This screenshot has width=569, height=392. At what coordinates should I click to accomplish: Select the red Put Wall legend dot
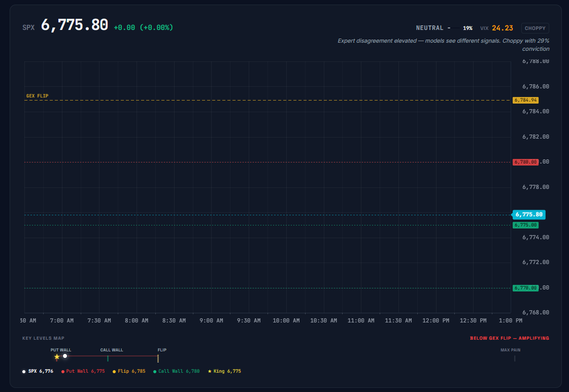pyautogui.click(x=63, y=371)
